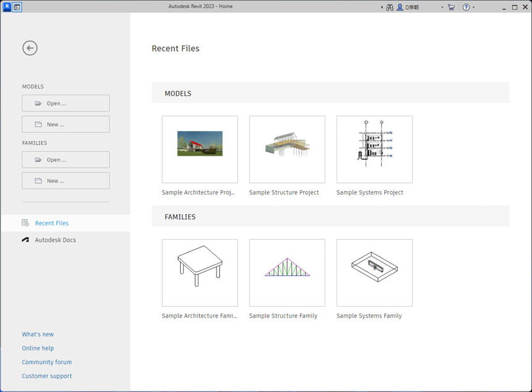Screen dimensions: 532x392
Task: Click the binoculars search icon
Action: pyautogui.click(x=390, y=7)
